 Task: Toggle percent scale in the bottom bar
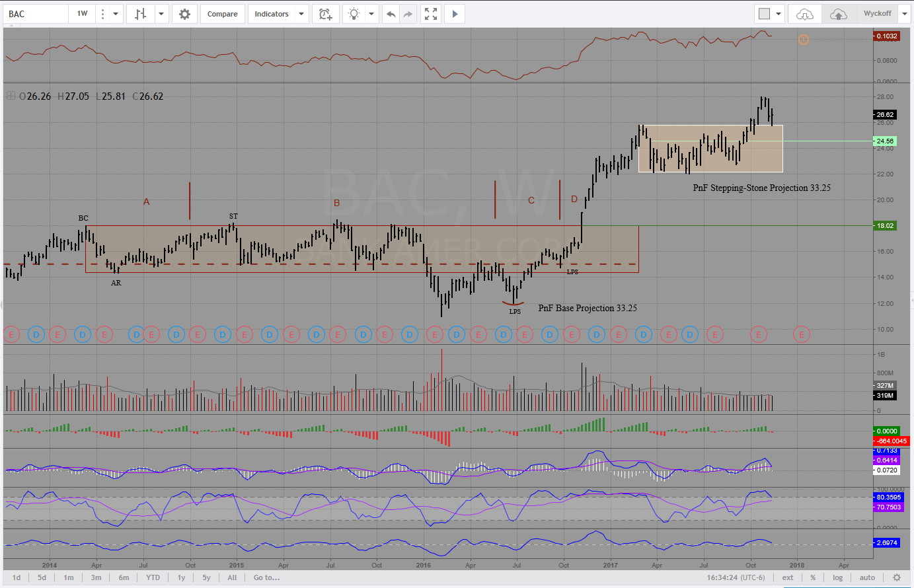coord(813,577)
